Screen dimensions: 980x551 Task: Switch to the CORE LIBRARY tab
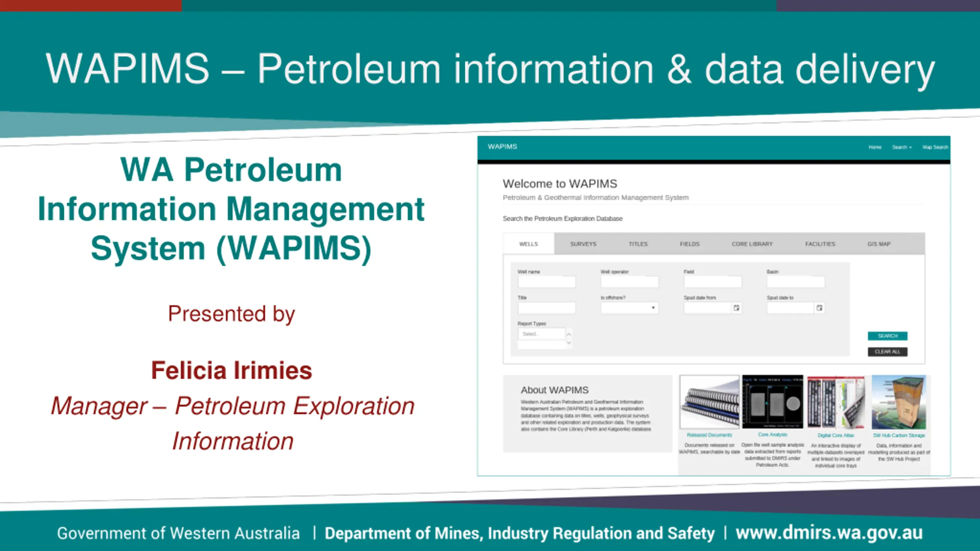(x=752, y=244)
